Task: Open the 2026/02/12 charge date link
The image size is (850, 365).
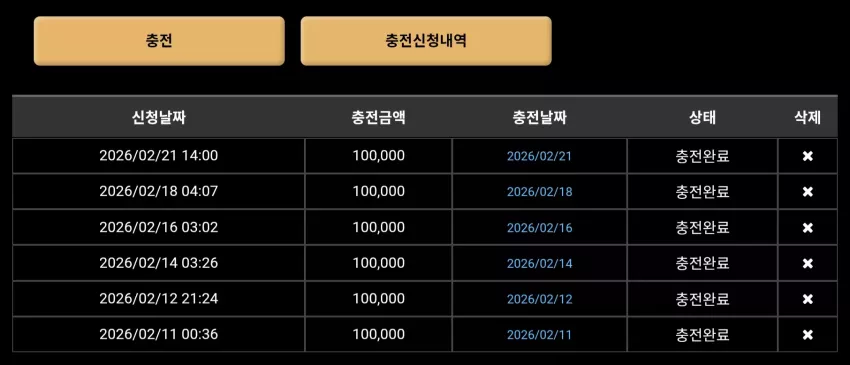Action: (x=539, y=299)
